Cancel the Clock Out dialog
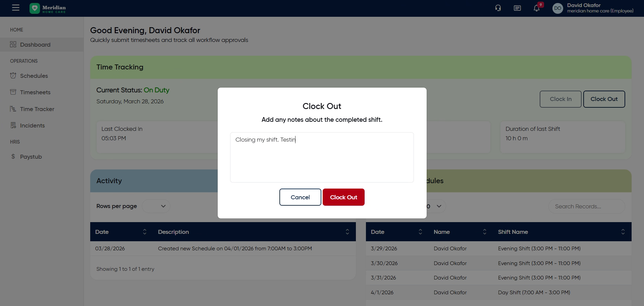 pos(300,197)
